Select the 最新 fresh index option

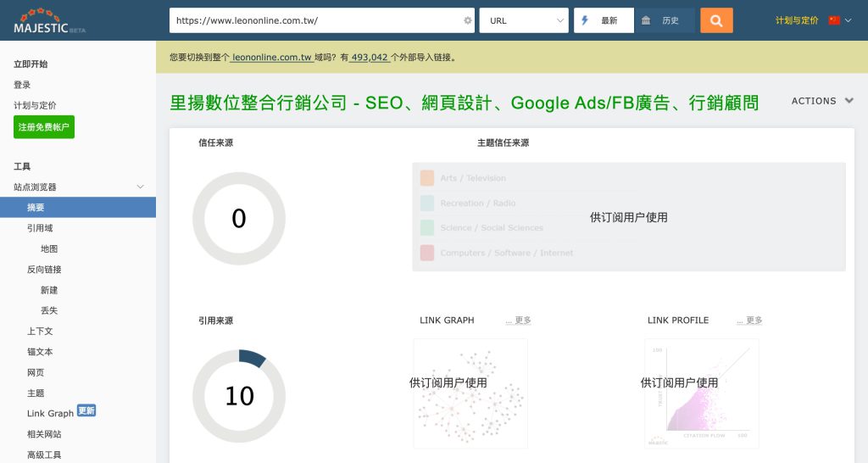(604, 20)
